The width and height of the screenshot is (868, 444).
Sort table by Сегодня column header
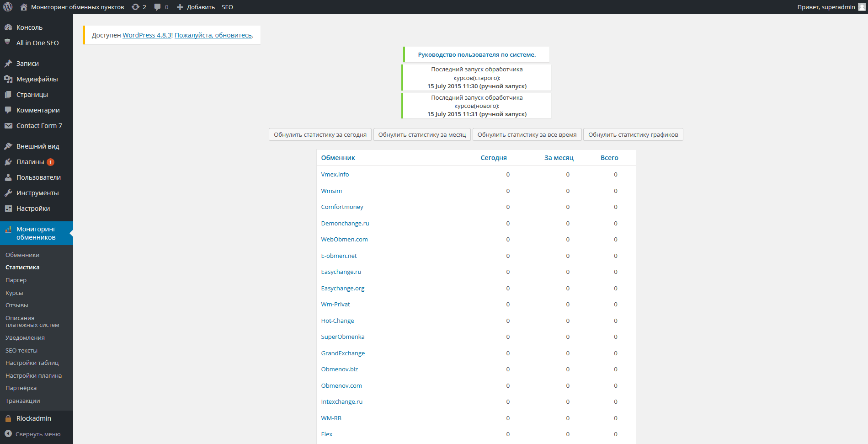494,158
